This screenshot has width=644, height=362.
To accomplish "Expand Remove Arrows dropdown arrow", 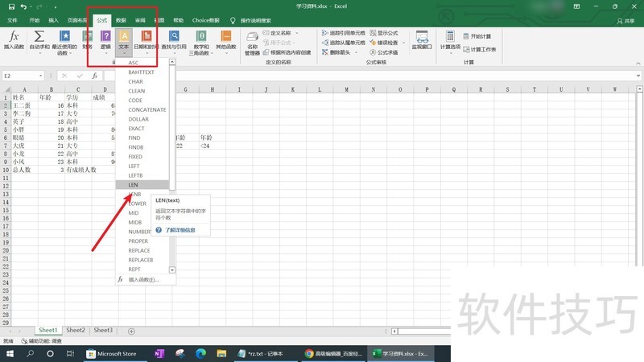I will tap(356, 52).
